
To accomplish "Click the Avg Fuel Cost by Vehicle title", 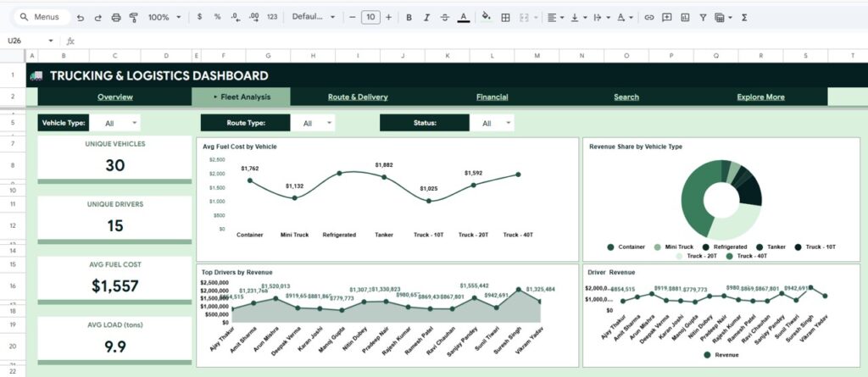I will coord(240,147).
